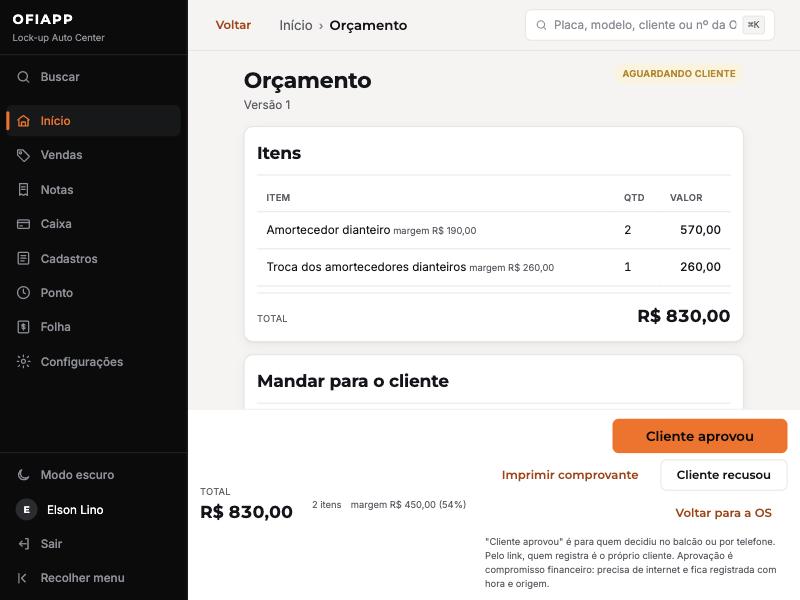The height and width of the screenshot is (600, 800).
Task: Click margem R$ 260,00 text
Action: click(511, 268)
